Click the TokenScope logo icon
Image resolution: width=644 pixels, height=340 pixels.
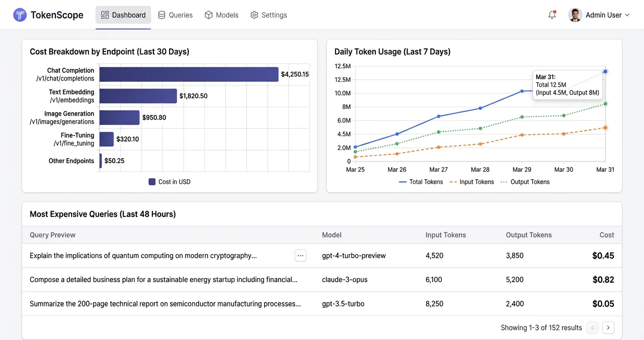point(19,14)
